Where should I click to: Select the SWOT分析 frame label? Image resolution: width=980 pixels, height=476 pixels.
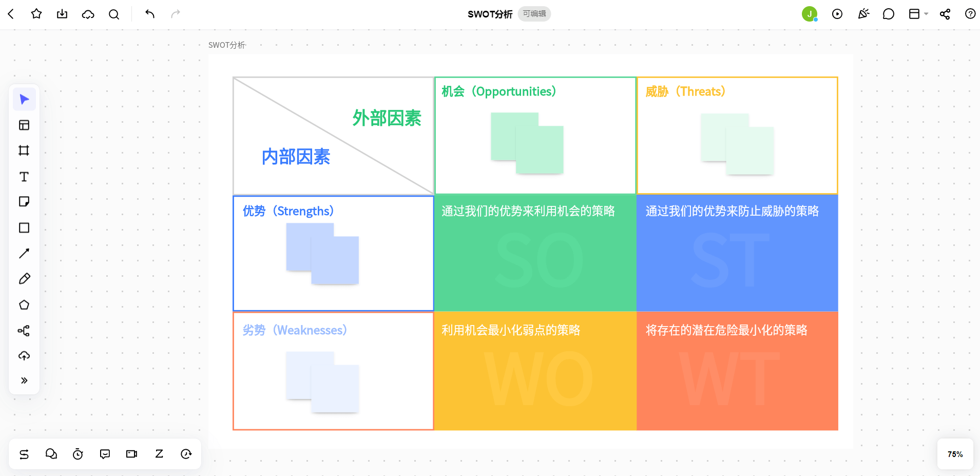[226, 45]
